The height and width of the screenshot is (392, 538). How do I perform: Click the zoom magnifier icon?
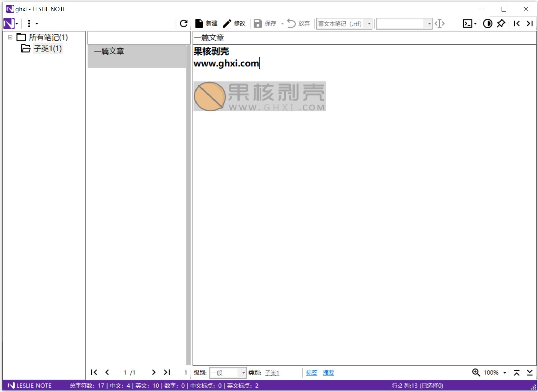pyautogui.click(x=476, y=372)
